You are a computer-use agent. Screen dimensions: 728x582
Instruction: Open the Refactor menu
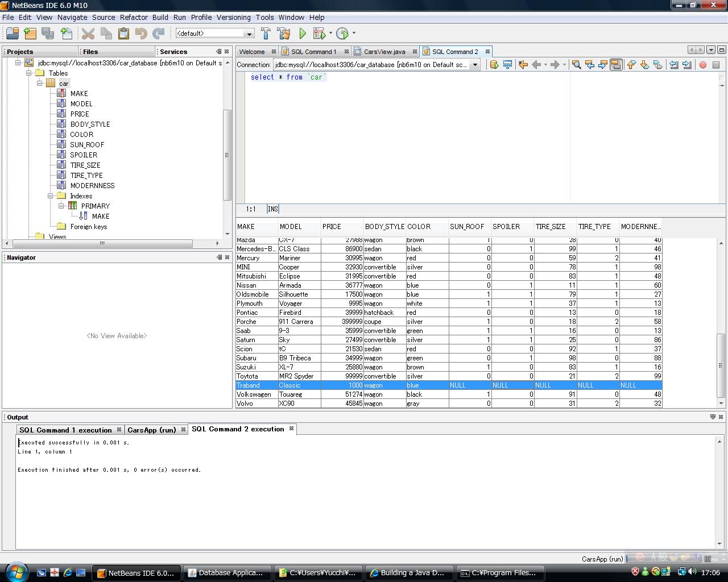click(134, 18)
